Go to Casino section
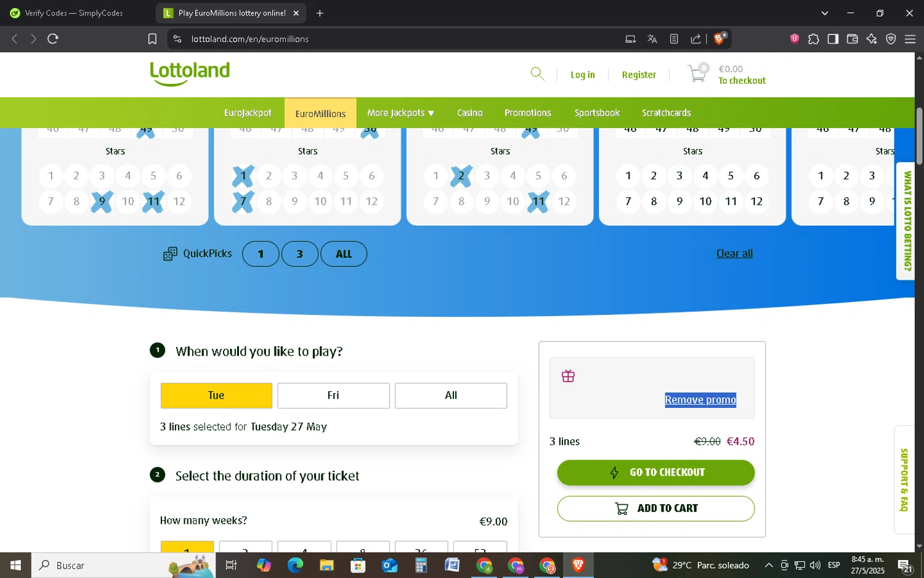The height and width of the screenshot is (578, 924). pos(470,113)
